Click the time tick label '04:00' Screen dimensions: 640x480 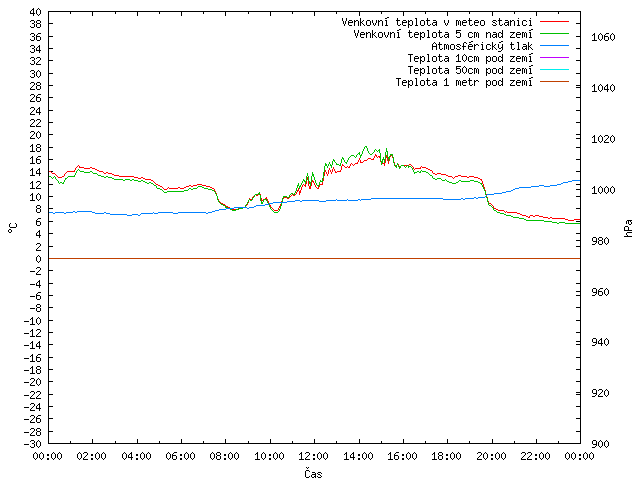[136, 456]
